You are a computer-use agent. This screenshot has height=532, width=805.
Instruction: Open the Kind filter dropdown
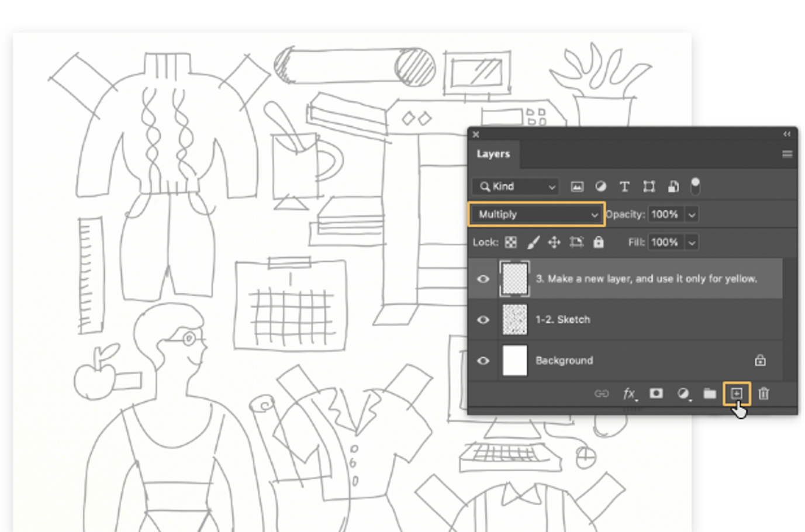coord(514,186)
